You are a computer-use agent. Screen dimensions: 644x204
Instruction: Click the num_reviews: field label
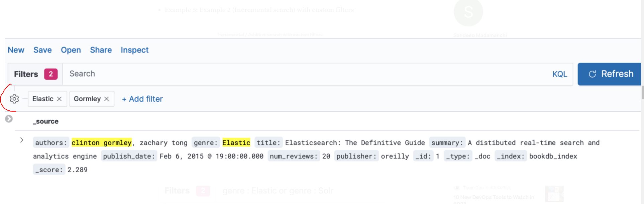click(294, 156)
